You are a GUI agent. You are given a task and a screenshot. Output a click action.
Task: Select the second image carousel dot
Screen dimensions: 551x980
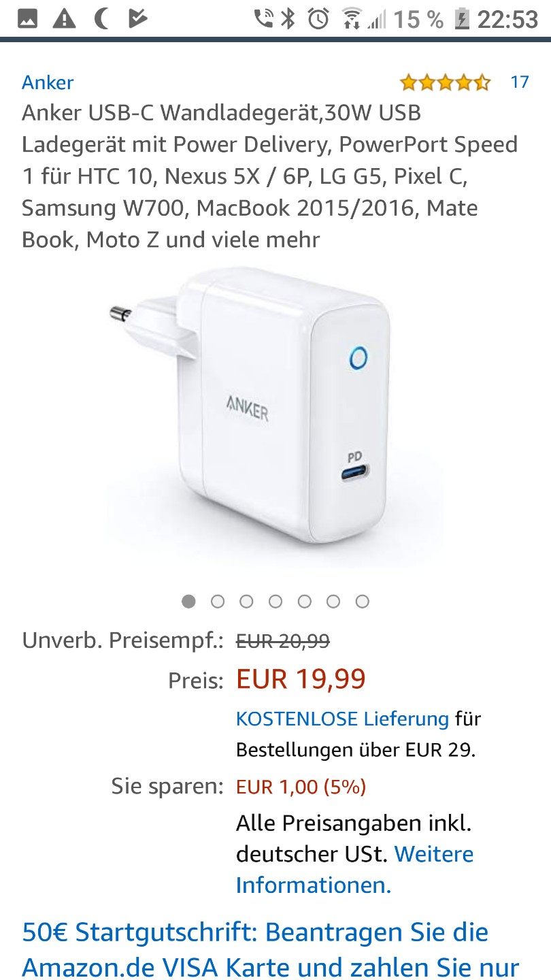(x=218, y=601)
